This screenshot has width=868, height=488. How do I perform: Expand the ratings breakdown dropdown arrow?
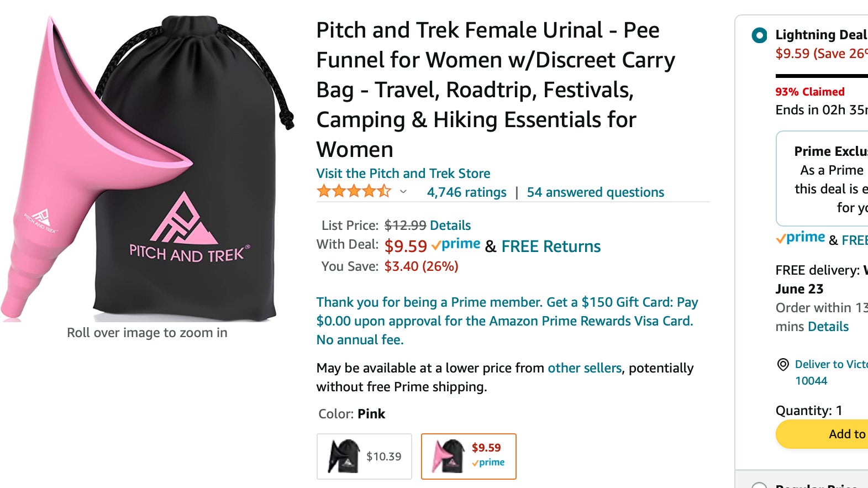click(x=402, y=192)
